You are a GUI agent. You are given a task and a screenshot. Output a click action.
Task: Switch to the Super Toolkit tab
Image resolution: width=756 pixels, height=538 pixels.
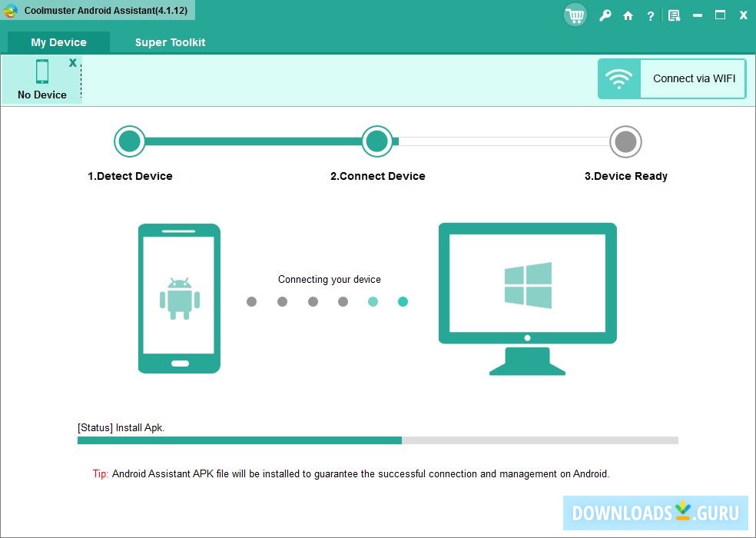pos(170,42)
